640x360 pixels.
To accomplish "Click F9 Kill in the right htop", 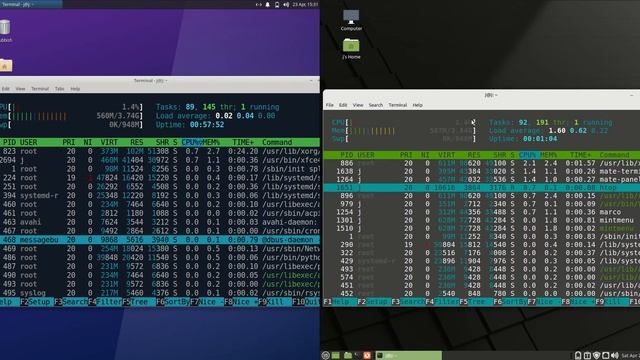I will point(612,302).
